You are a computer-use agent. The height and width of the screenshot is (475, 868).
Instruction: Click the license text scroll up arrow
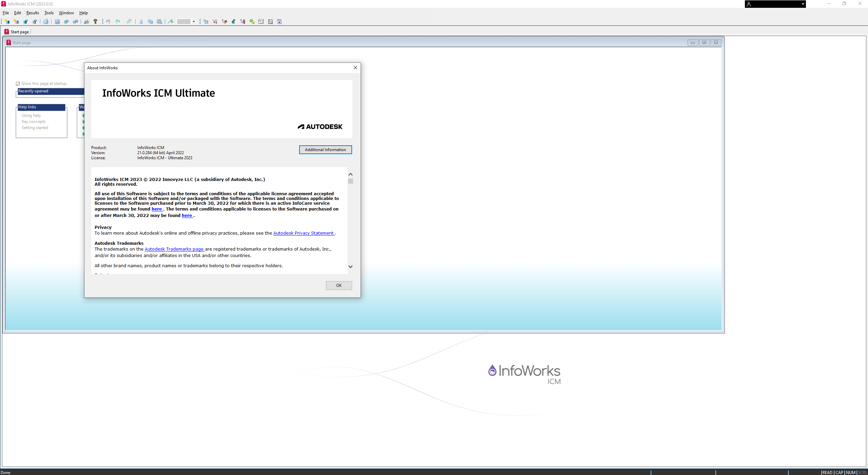tap(350, 174)
